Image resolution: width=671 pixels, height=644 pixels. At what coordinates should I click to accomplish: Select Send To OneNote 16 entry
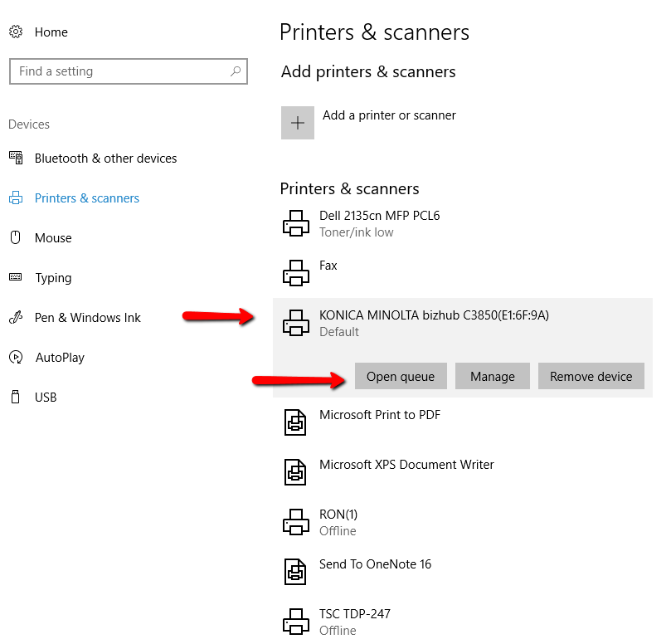point(375,564)
